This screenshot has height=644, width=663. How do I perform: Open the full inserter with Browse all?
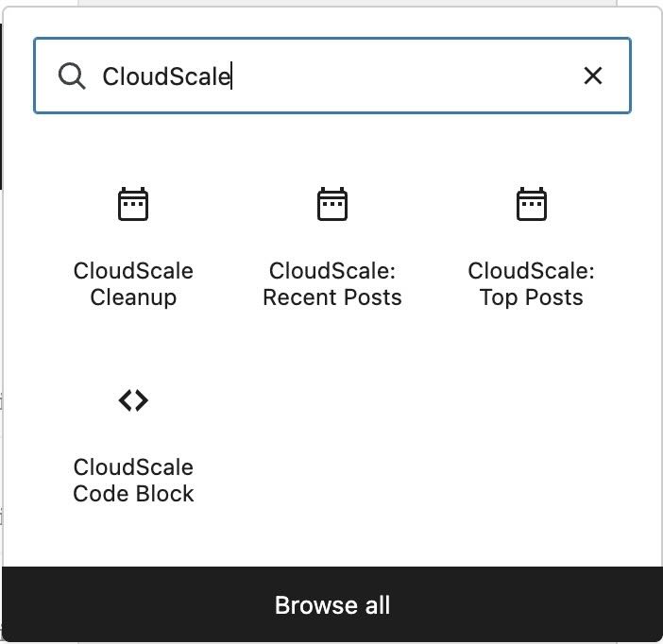pyautogui.click(x=332, y=605)
